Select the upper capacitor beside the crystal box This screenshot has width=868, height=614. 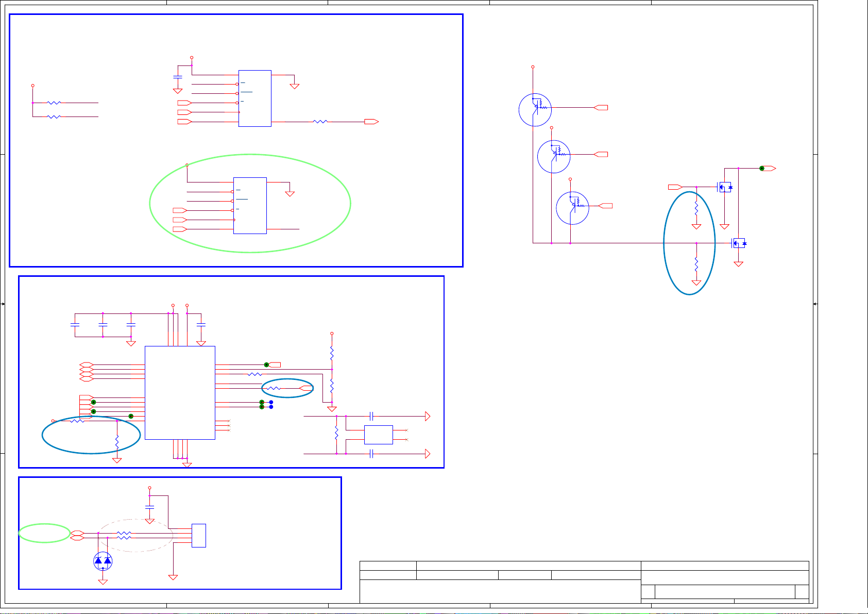click(371, 416)
